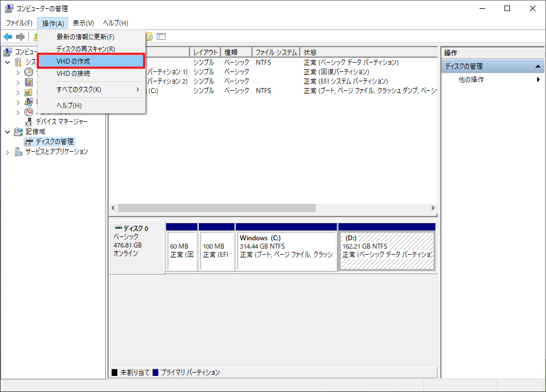Choose VHD の接続 menu entry
This screenshot has height=392, width=546.
(x=73, y=74)
